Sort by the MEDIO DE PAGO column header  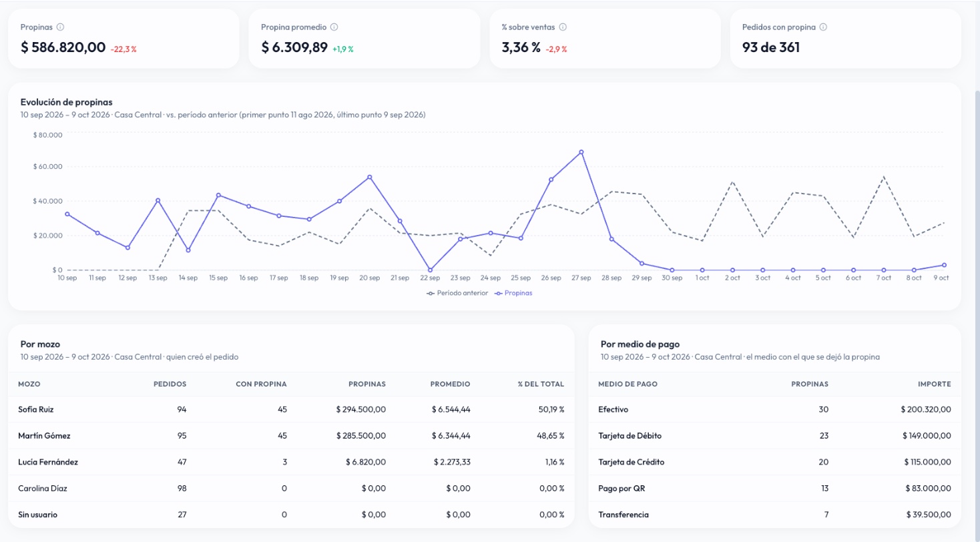coord(628,384)
